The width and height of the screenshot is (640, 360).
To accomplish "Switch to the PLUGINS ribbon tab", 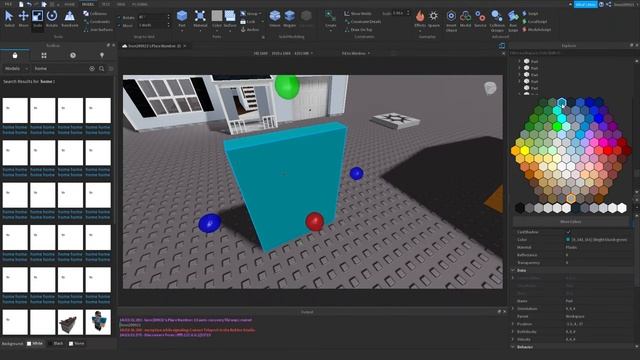I will [140, 4].
